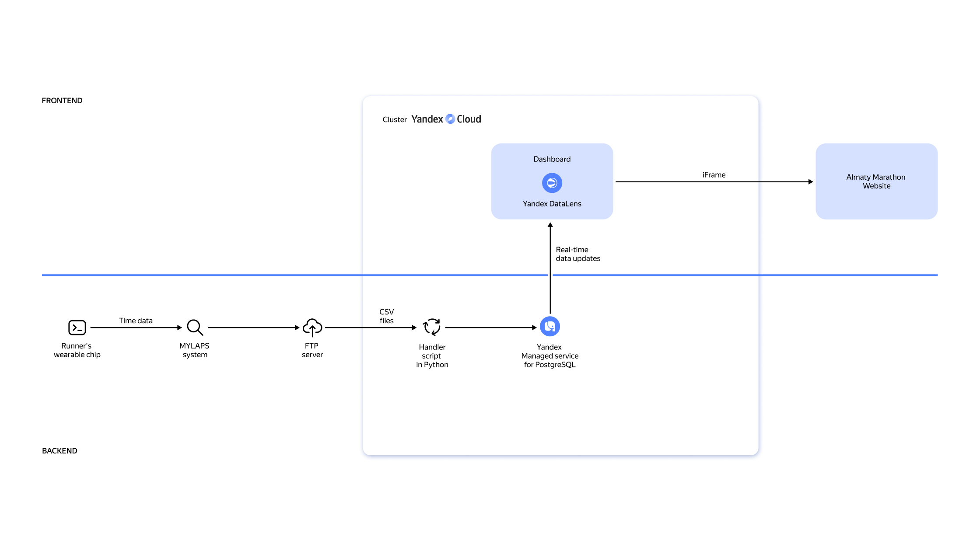Click the CSV files label

tap(386, 316)
